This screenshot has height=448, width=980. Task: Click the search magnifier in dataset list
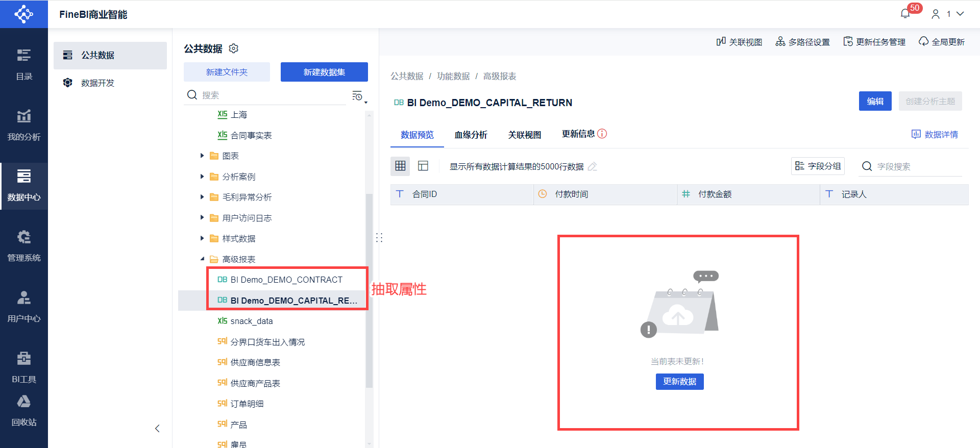tap(192, 95)
